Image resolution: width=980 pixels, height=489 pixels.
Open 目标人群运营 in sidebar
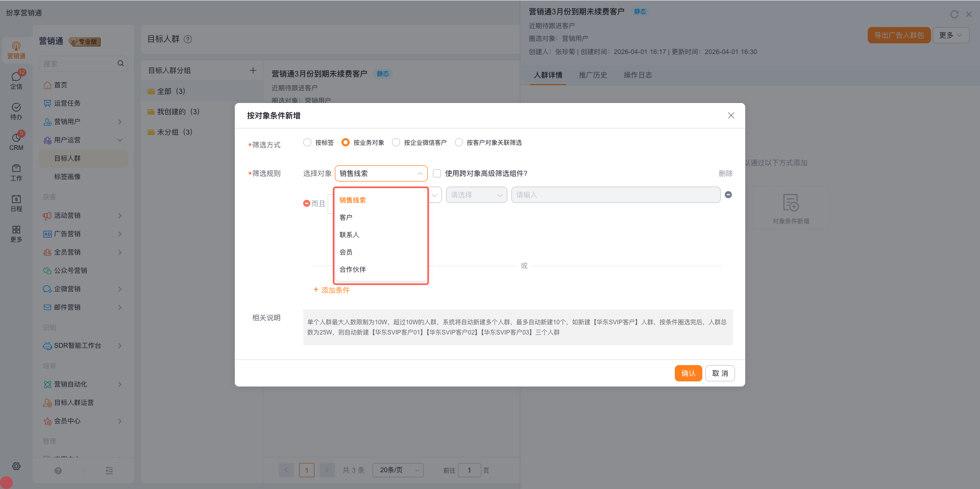(x=83, y=403)
